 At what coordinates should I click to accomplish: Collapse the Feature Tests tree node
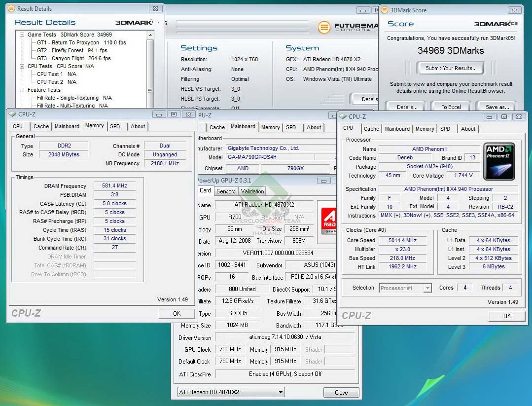(x=22, y=90)
